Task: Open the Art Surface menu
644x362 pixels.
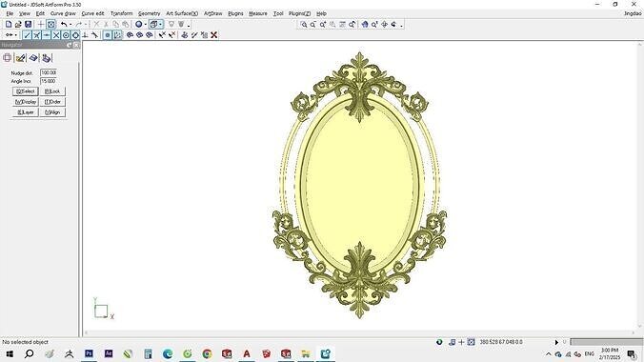Action: coord(182,13)
